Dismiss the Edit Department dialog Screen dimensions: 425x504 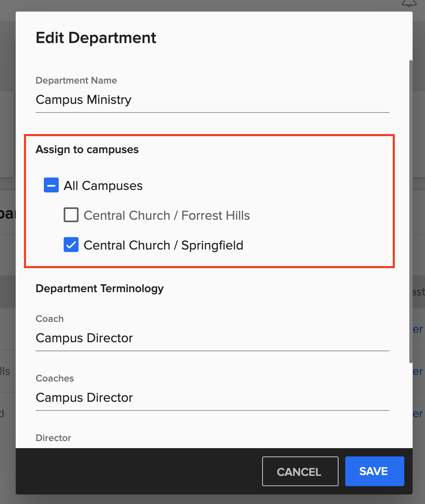pos(300,471)
